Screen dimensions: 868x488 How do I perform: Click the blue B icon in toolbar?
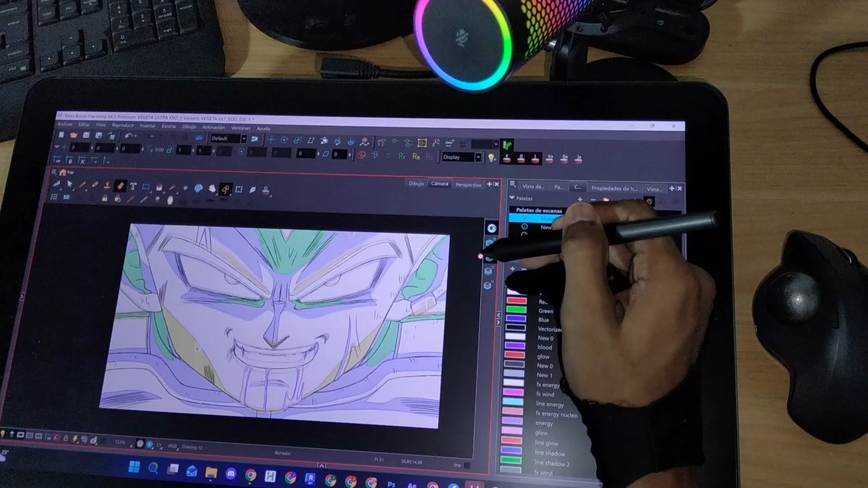pyautogui.click(x=375, y=155)
